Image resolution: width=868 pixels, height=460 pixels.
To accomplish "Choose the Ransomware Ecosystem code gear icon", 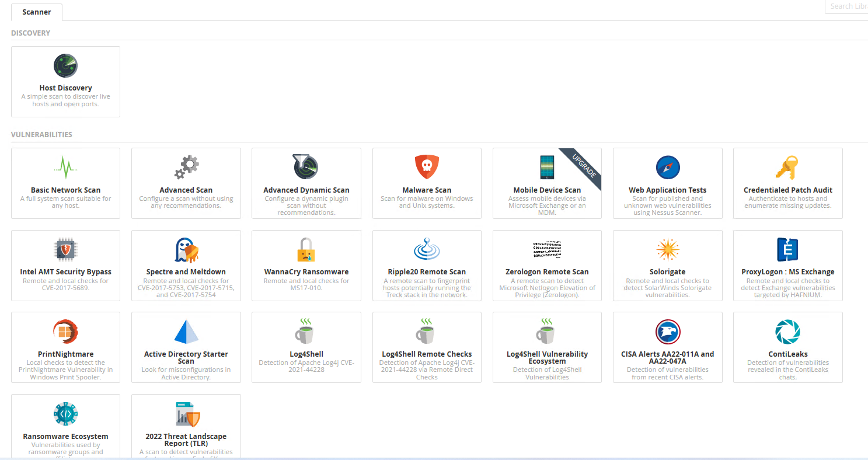I will click(65, 414).
